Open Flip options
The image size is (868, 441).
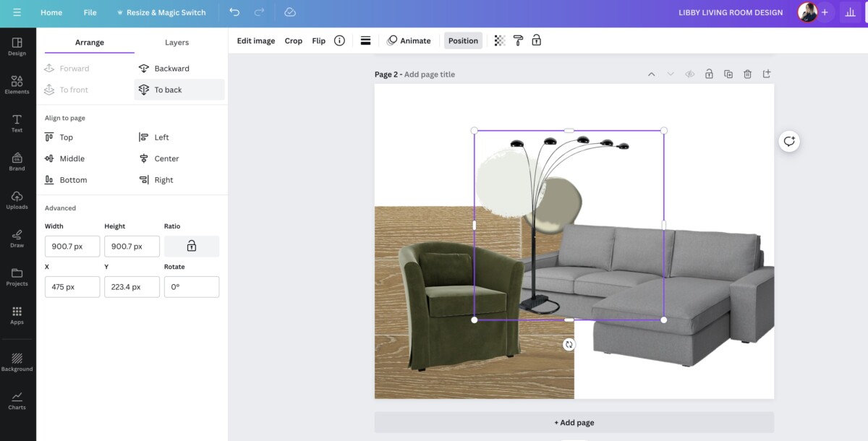click(x=318, y=40)
